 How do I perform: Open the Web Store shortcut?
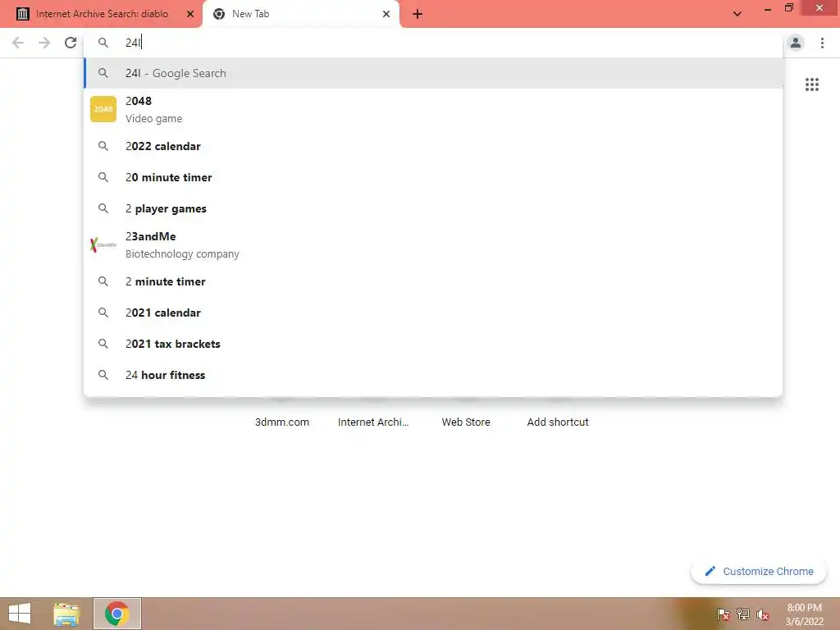pyautogui.click(x=466, y=422)
